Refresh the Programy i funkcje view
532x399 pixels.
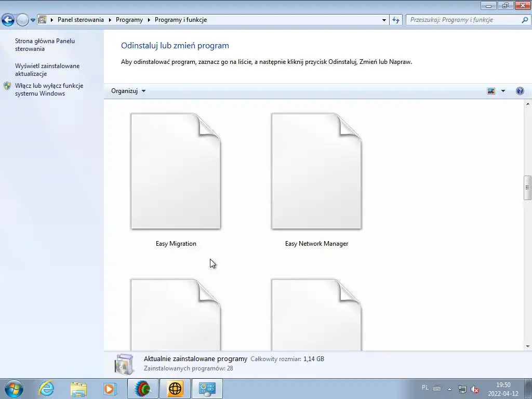point(395,20)
